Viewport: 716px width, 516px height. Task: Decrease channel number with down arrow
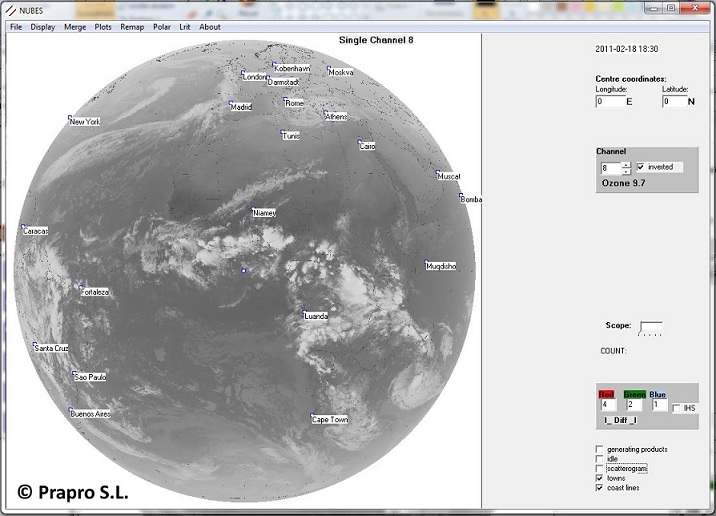tap(626, 171)
